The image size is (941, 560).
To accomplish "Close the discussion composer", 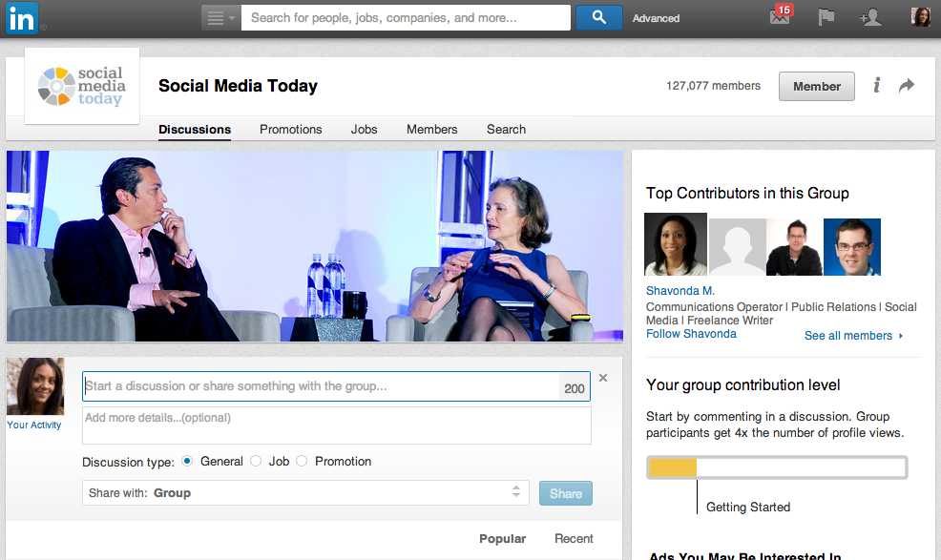I will pos(603,378).
